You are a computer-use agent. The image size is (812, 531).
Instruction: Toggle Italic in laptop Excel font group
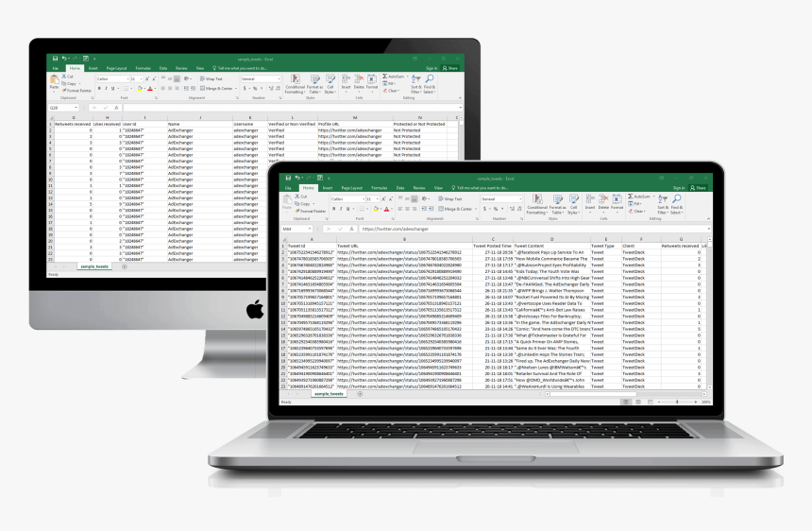(x=340, y=209)
